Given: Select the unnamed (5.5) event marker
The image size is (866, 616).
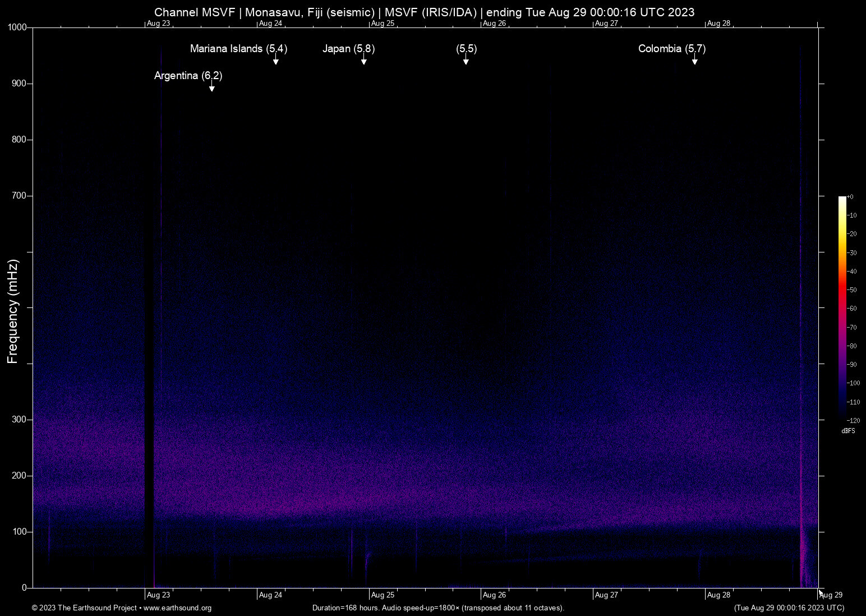Looking at the screenshot, I should (466, 62).
